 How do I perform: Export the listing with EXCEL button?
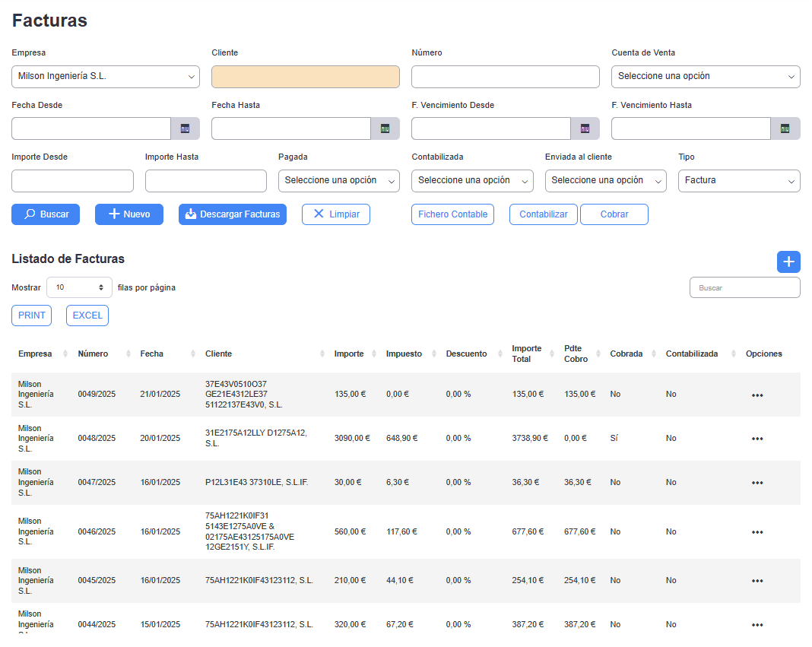pos(87,316)
